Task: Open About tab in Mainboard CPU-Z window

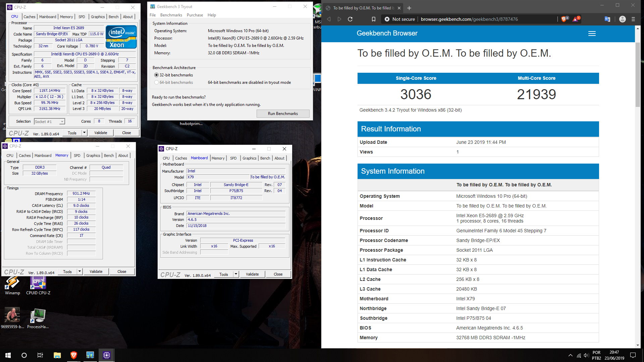Action: pyautogui.click(x=279, y=158)
